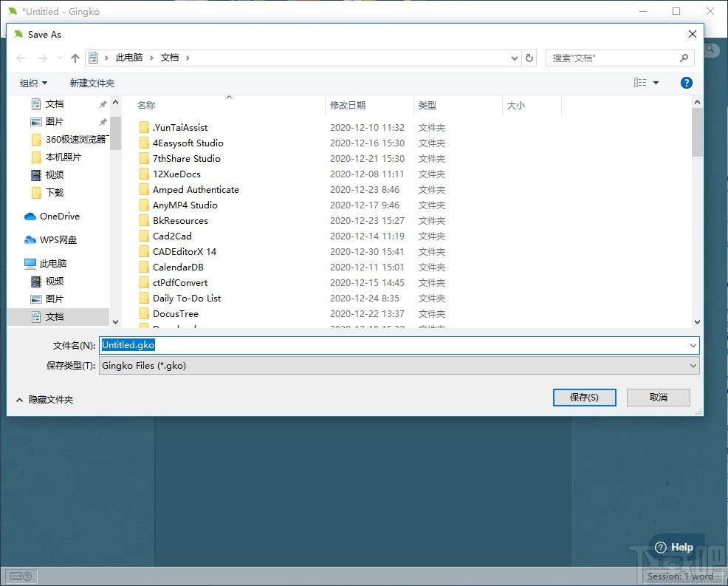
Task: Select the .YunTaiAssist folder icon
Action: coord(145,127)
